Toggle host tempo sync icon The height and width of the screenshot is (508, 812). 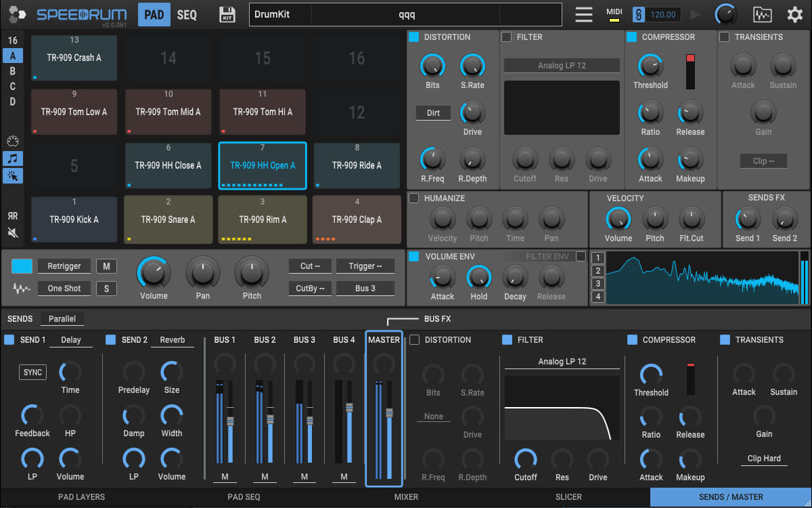639,14
